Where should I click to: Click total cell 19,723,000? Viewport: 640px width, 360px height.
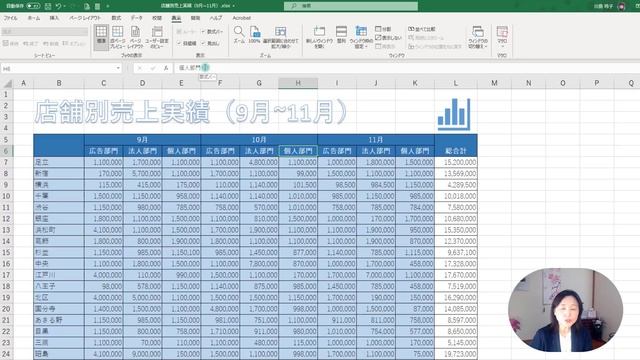(x=456, y=354)
